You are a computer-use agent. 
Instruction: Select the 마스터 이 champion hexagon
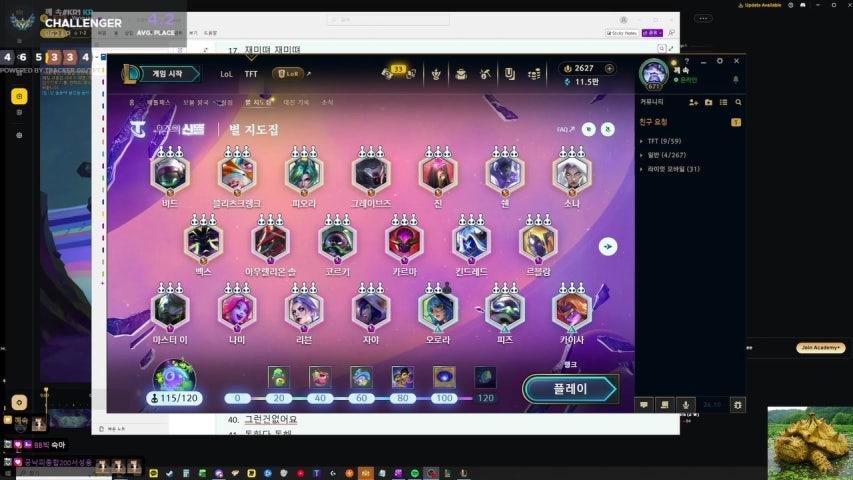pyautogui.click(x=170, y=309)
